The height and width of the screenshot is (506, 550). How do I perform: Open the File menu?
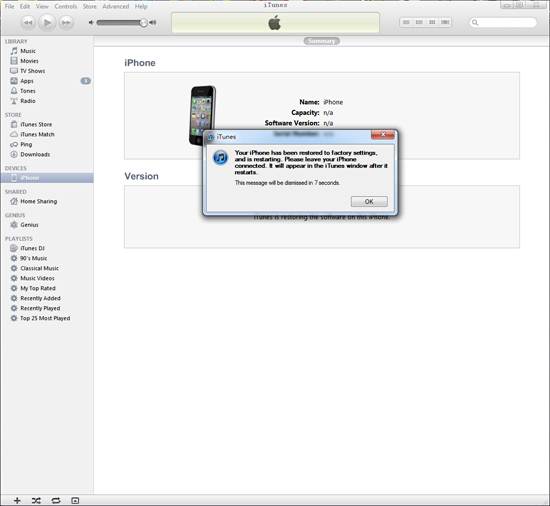coord(9,6)
